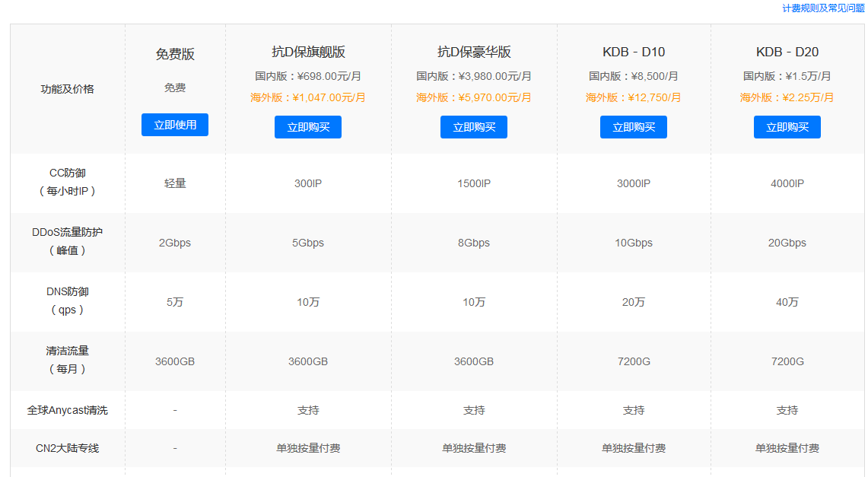Select the 免费版 plan title

pos(175,54)
